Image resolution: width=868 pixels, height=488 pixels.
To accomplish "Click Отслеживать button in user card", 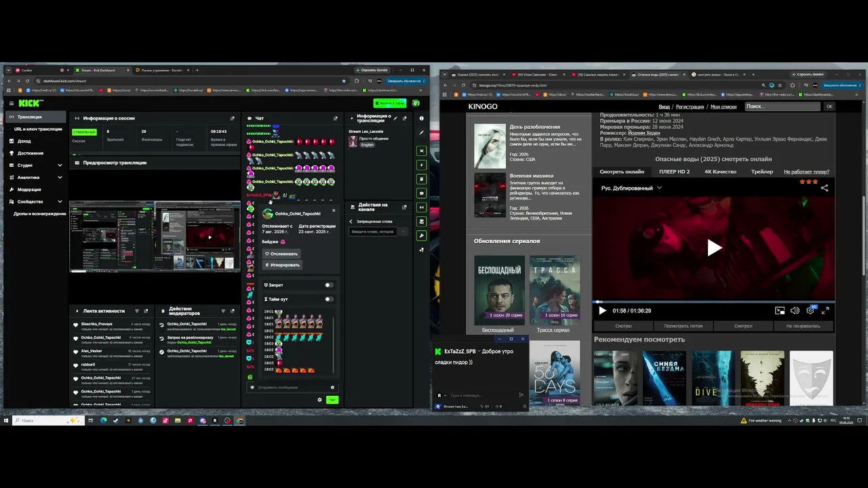I will 282,253.
